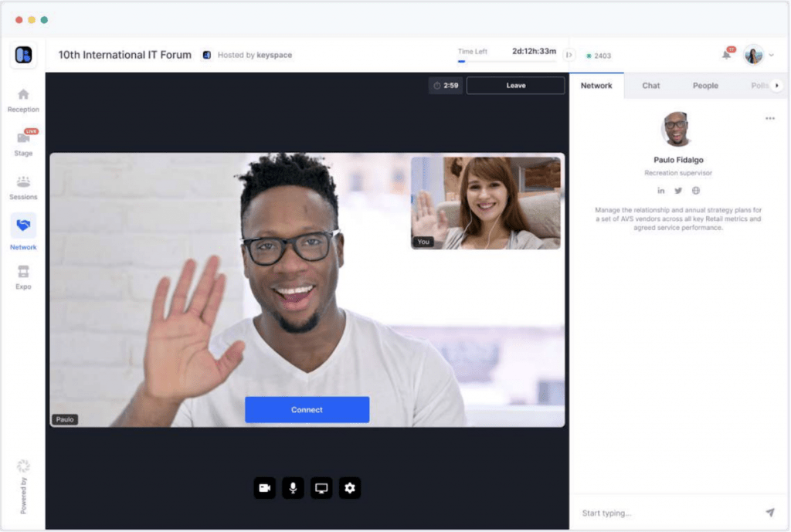
Task: Mute the microphone
Action: click(293, 488)
